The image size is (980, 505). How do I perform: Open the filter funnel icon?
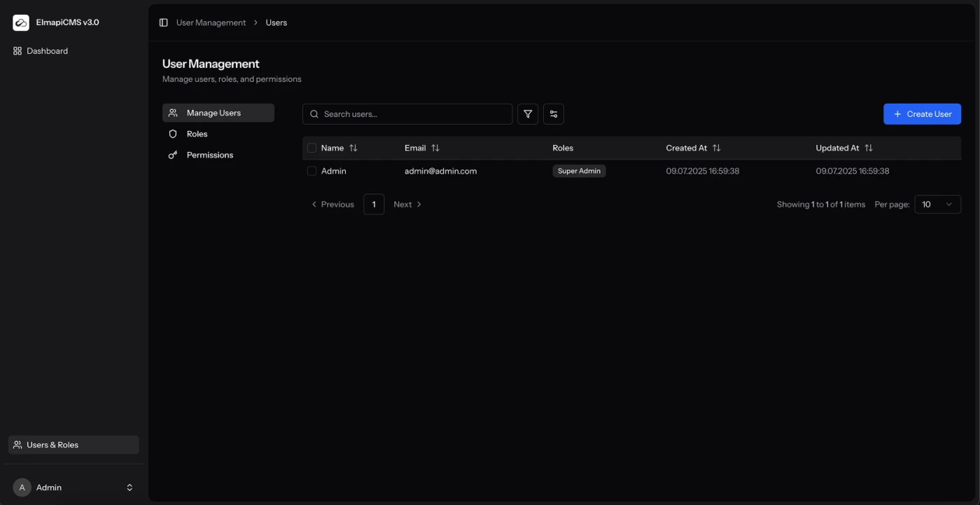[x=528, y=114]
